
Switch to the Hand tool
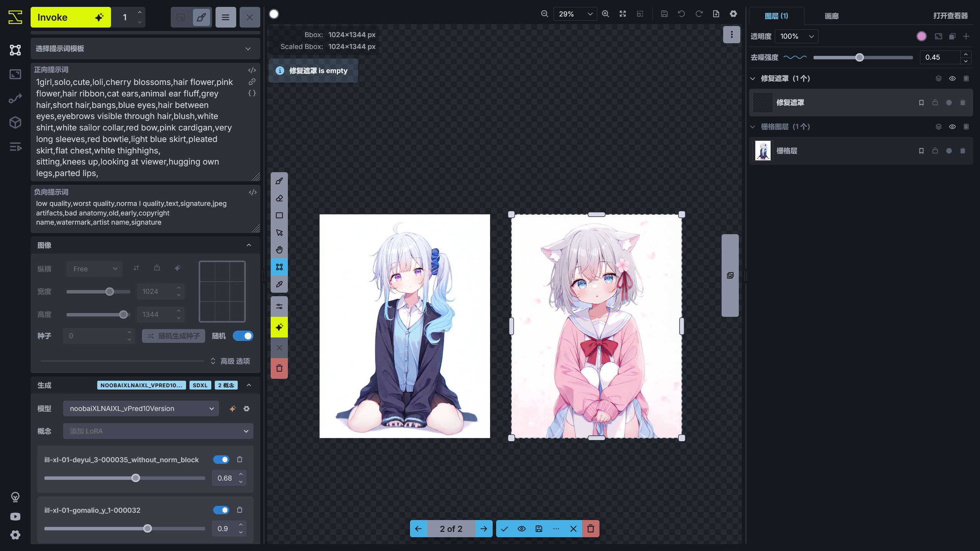pyautogui.click(x=279, y=249)
